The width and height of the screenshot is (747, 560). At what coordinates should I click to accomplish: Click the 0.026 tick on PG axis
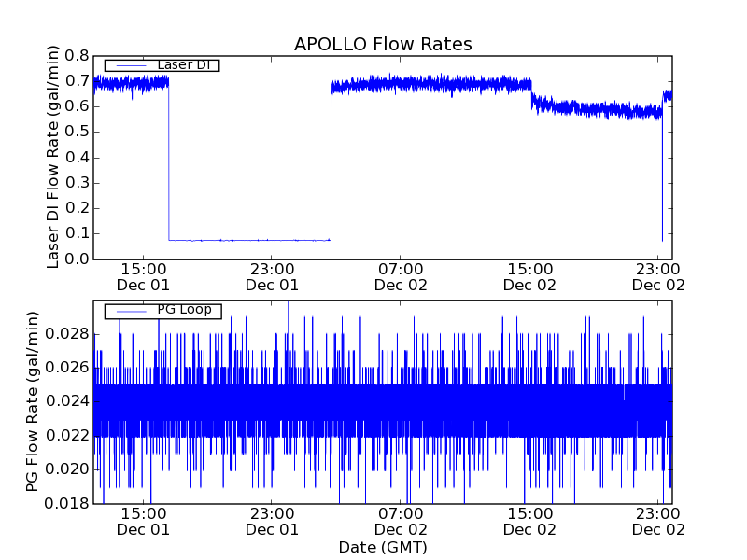[x=67, y=368]
